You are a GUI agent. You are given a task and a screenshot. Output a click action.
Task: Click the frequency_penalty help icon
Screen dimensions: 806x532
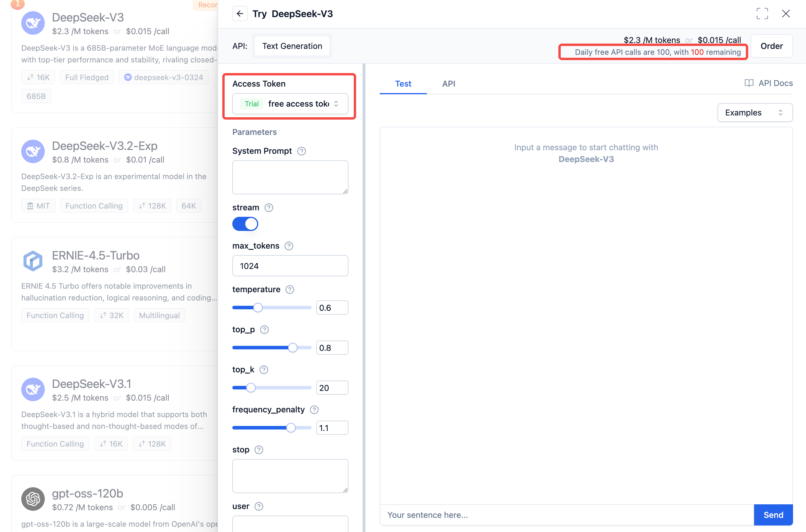click(x=314, y=410)
